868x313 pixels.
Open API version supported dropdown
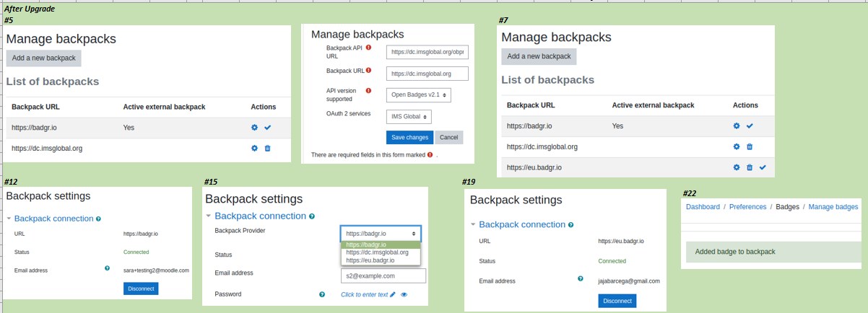point(420,94)
